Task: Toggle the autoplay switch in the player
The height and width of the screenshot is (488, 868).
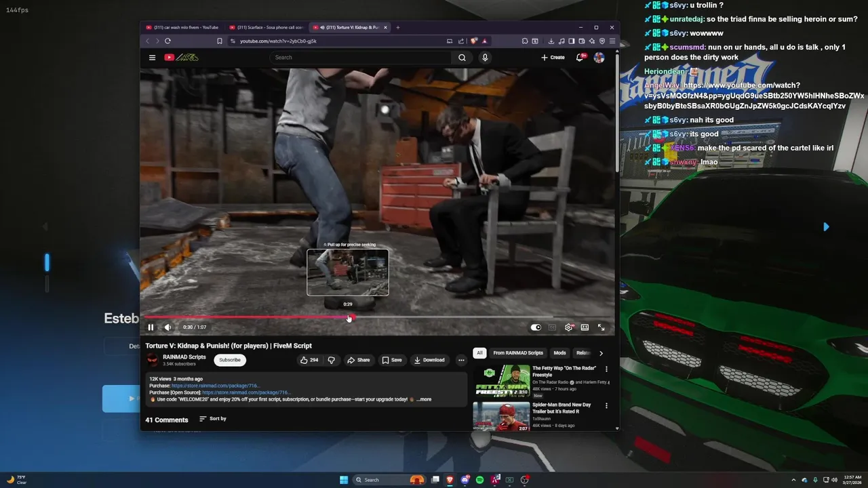Action: pyautogui.click(x=536, y=327)
